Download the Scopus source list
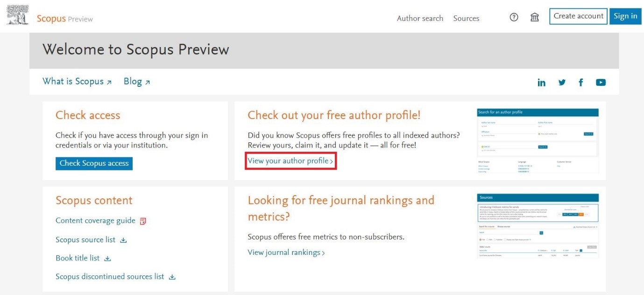The width and height of the screenshot is (644, 295). point(85,239)
